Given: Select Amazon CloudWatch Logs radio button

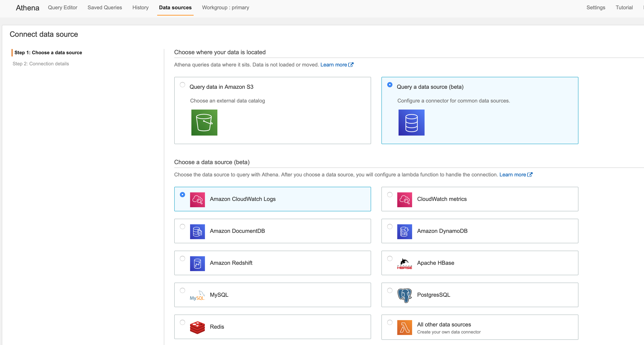Looking at the screenshot, I should coord(182,195).
